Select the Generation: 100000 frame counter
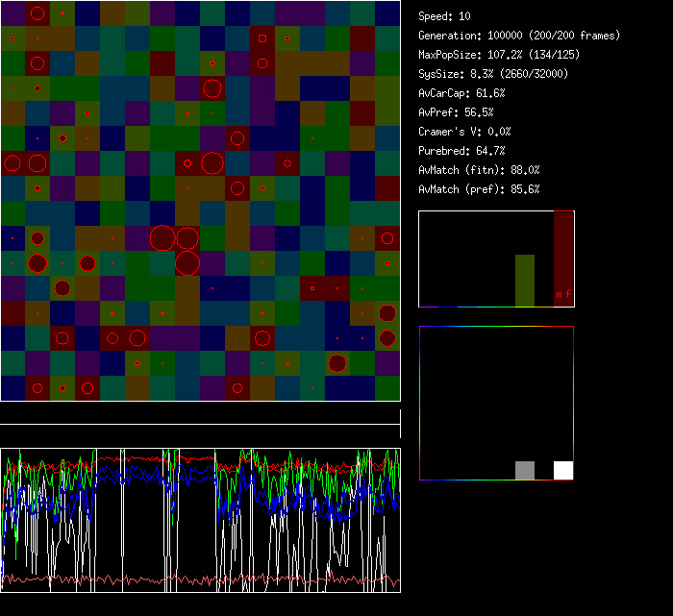The height and width of the screenshot is (616, 673). tap(519, 36)
